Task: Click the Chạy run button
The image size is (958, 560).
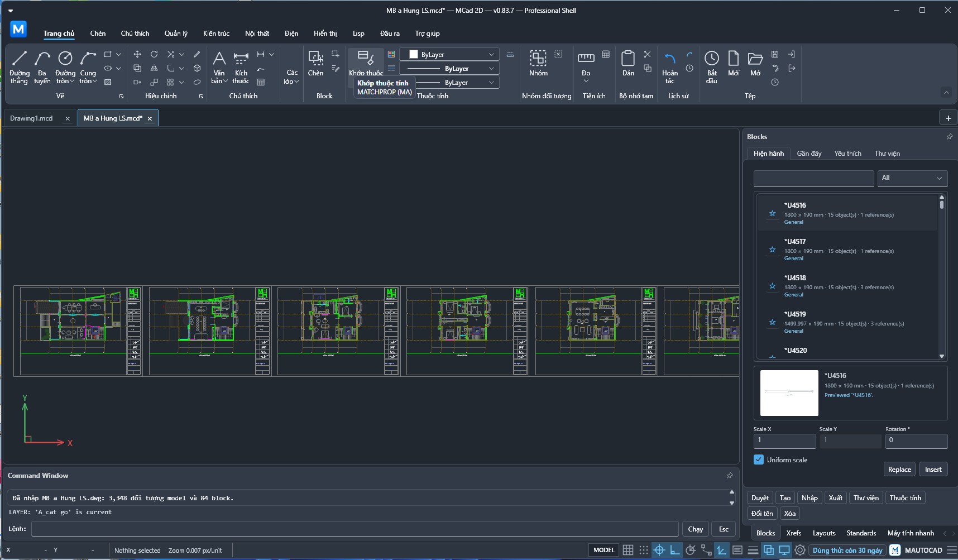Action: (696, 529)
